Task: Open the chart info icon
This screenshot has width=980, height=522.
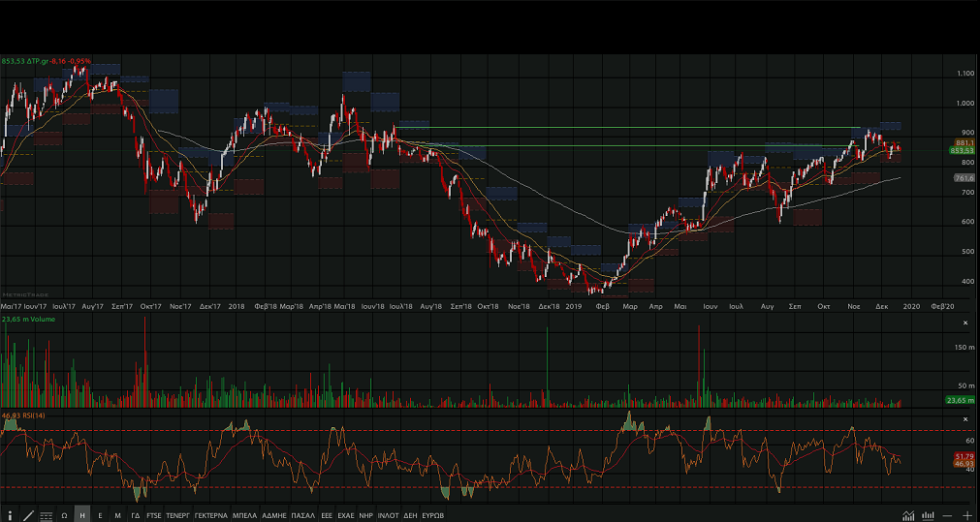Action: point(10,515)
